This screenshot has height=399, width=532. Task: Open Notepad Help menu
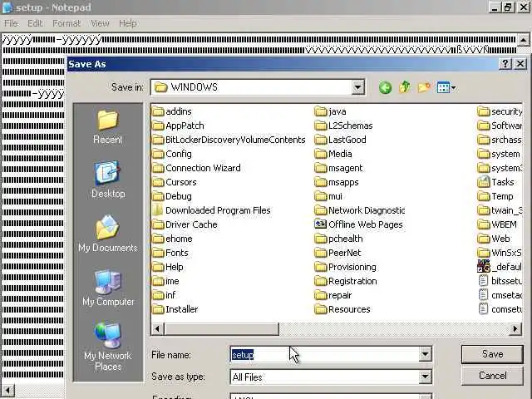127,23
